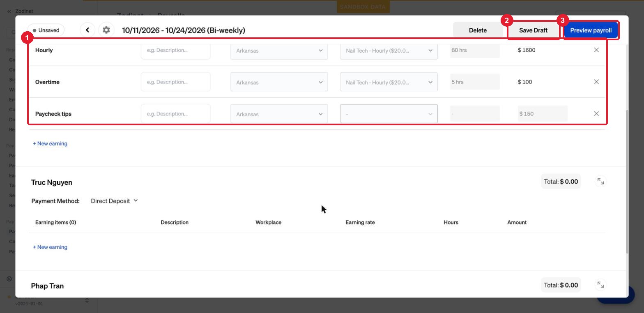Add new earning for Truc Nguyen
Viewport: 644px width, 313px height.
(50, 247)
